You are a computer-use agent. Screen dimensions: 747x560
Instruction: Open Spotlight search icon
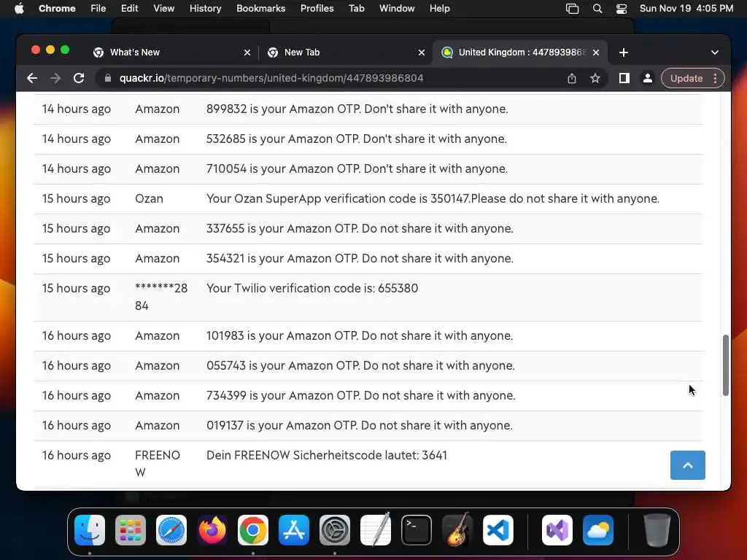tap(597, 9)
